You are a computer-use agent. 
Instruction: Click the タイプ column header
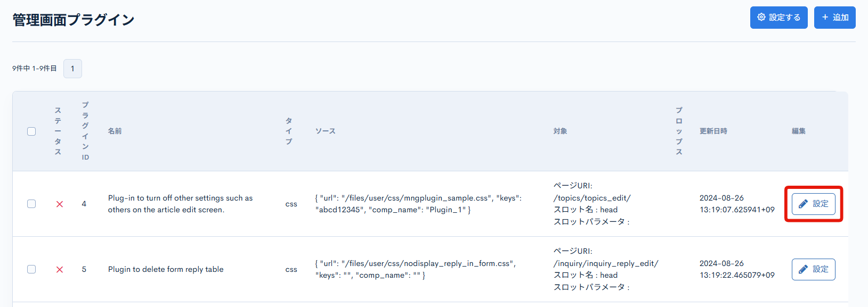click(289, 131)
